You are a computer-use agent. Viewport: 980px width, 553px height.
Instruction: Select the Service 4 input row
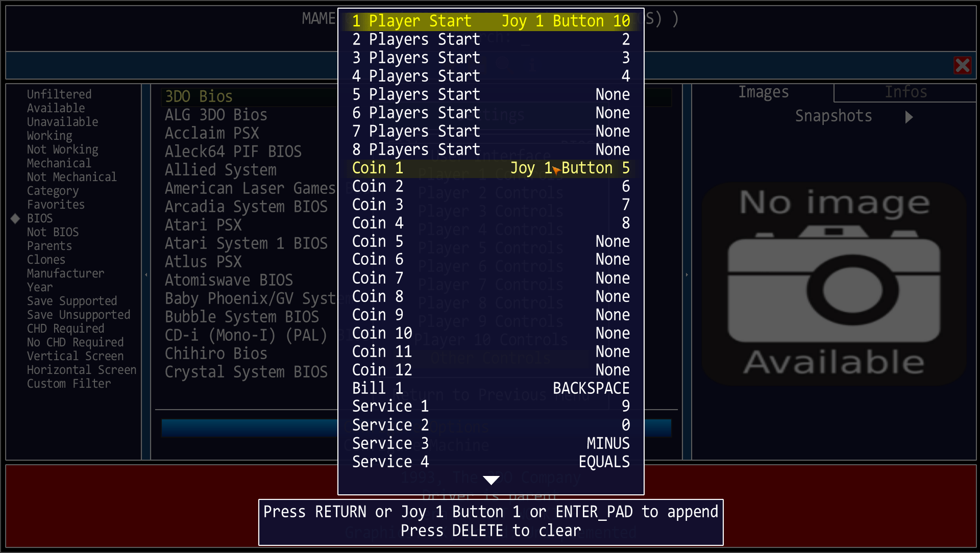click(491, 462)
